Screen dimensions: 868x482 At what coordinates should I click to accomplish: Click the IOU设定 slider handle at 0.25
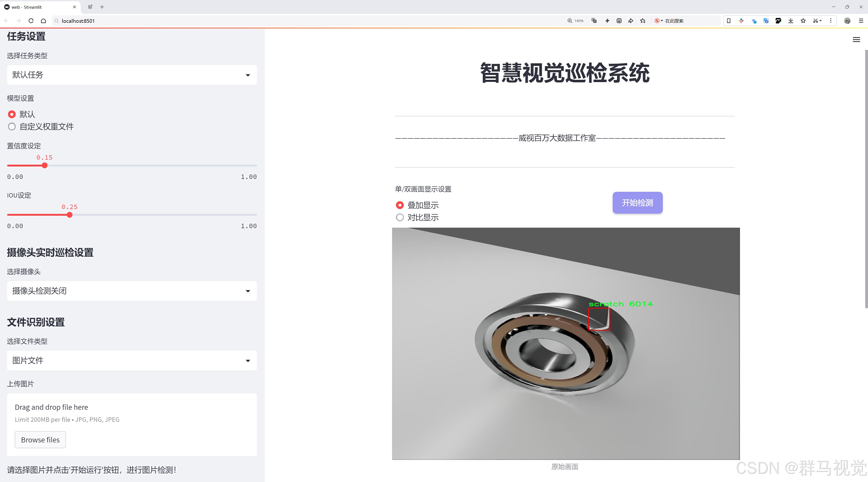pyautogui.click(x=70, y=215)
